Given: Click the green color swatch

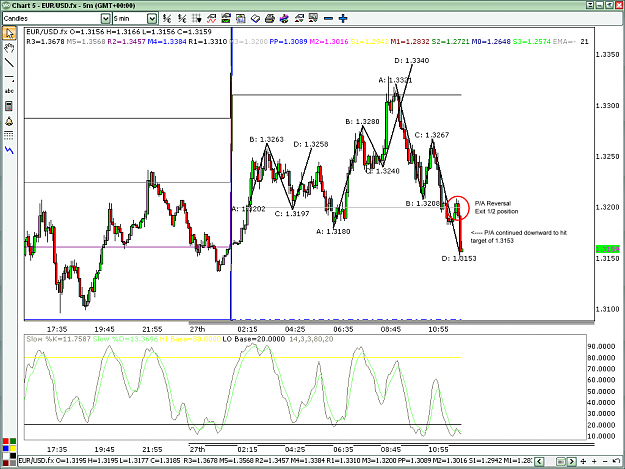Looking at the screenshot, I should click(x=13, y=442).
